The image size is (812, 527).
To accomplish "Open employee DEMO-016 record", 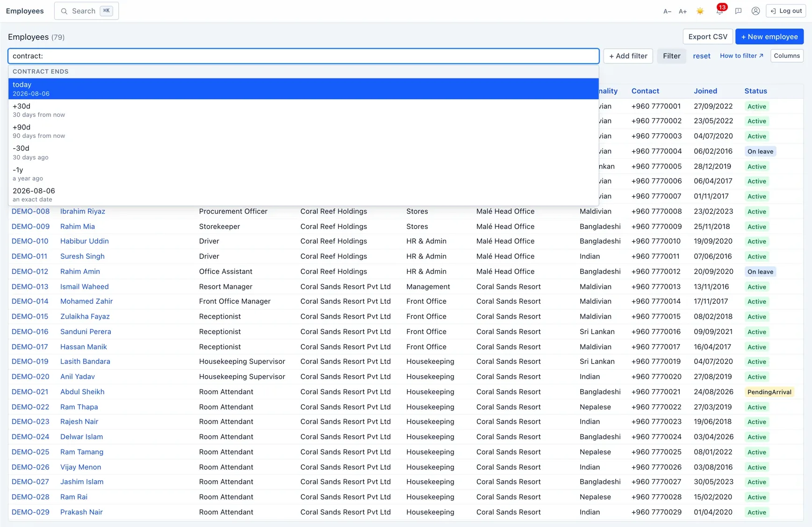I will tap(30, 332).
